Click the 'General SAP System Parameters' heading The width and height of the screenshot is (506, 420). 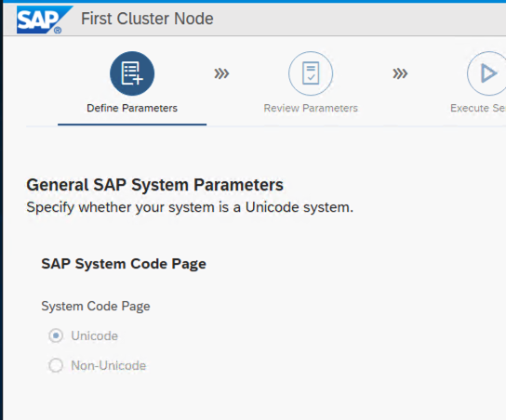tap(155, 185)
